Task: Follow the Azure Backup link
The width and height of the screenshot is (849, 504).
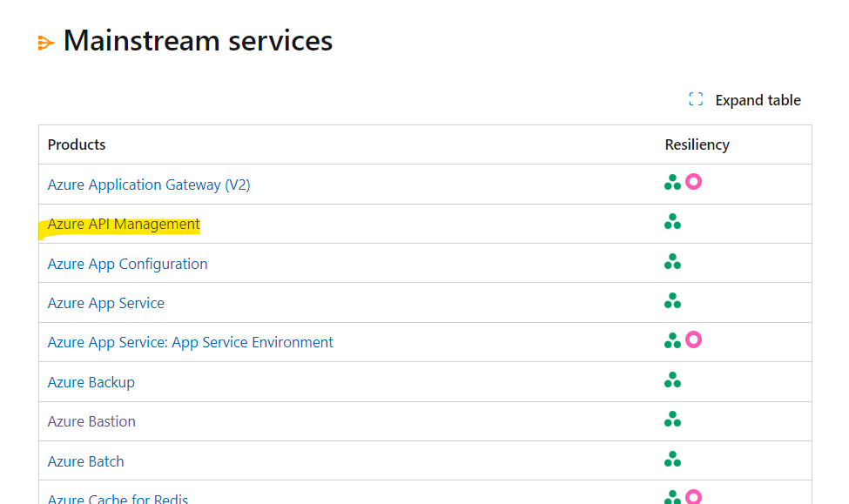Action: point(91,382)
